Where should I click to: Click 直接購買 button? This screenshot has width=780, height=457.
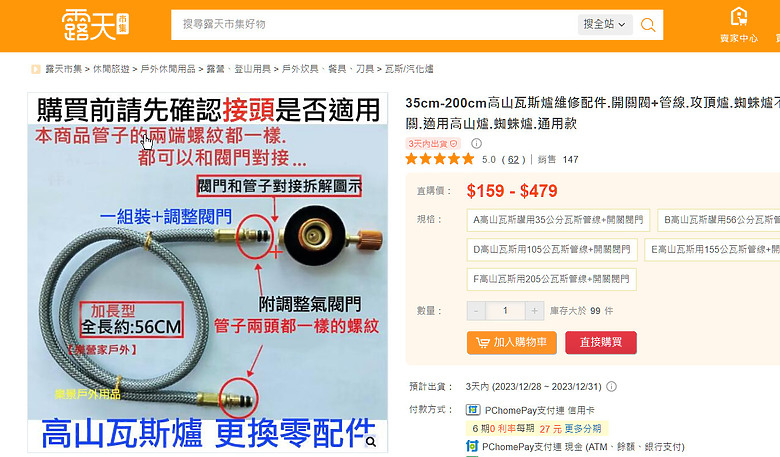point(600,343)
